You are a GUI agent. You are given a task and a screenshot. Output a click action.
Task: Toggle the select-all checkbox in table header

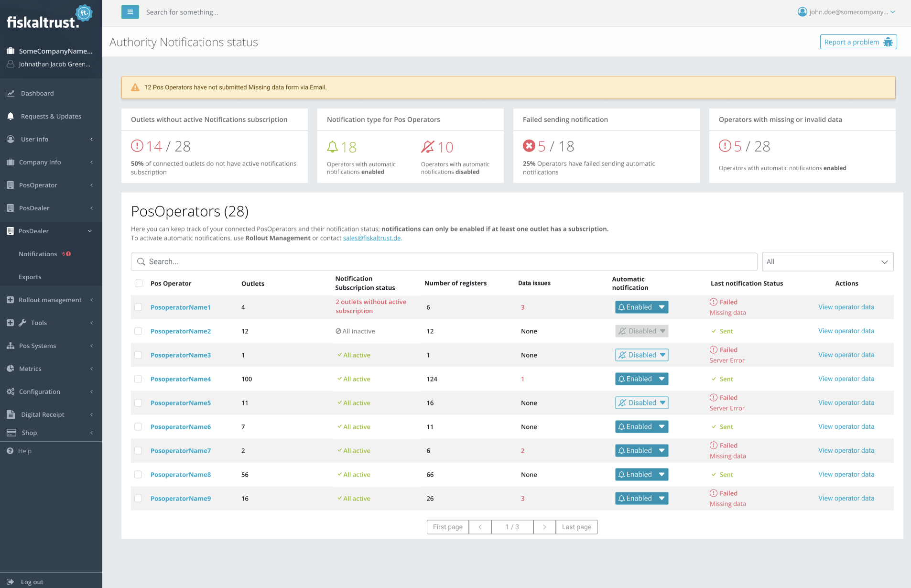(139, 283)
